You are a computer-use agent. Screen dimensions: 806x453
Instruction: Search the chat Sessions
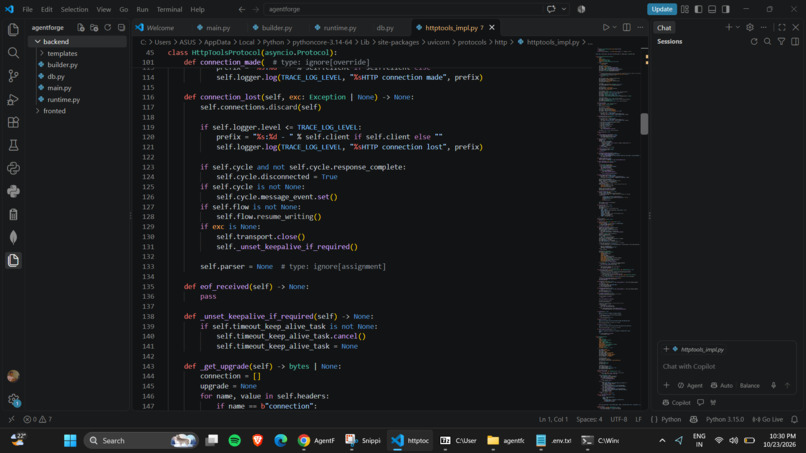(767, 42)
